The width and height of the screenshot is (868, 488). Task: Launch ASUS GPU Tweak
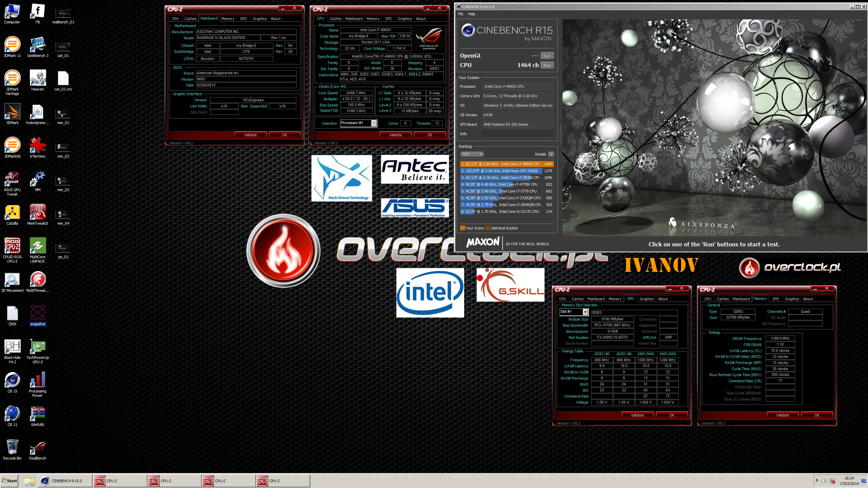pos(12,184)
